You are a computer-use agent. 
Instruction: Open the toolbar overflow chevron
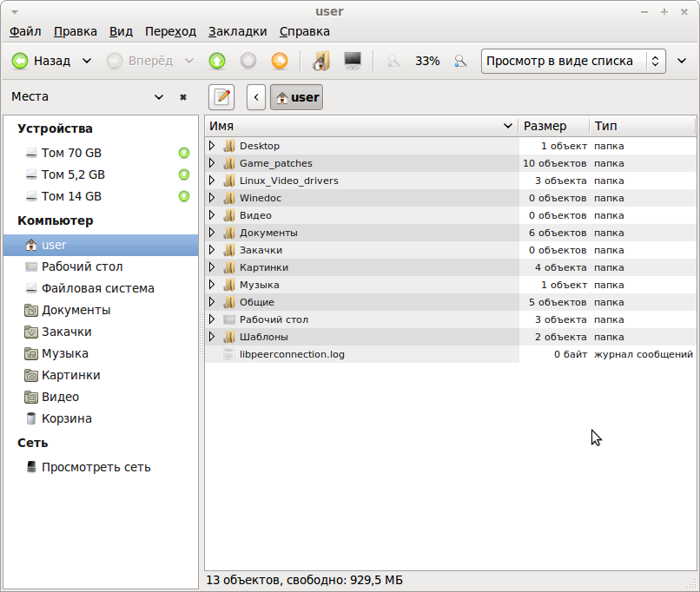click(x=682, y=61)
